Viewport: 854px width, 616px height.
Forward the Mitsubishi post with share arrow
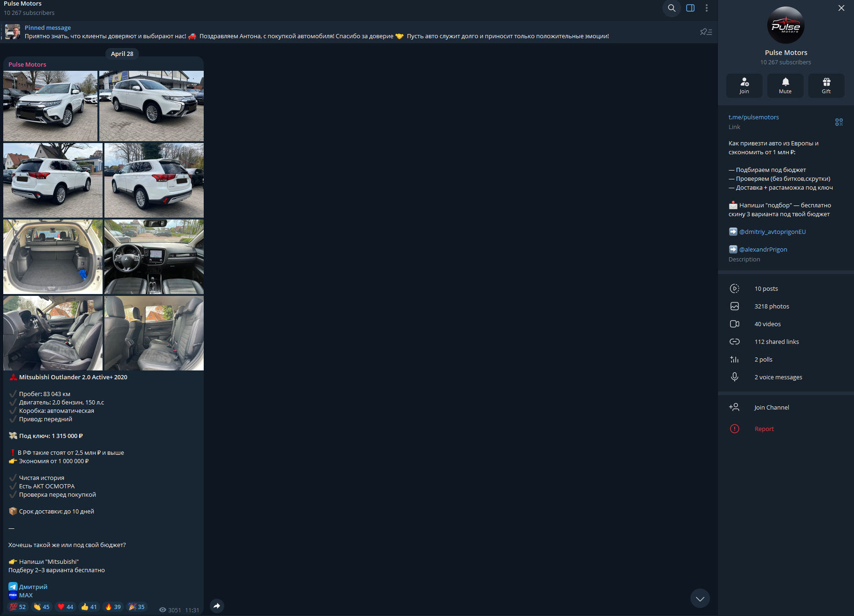click(x=217, y=606)
